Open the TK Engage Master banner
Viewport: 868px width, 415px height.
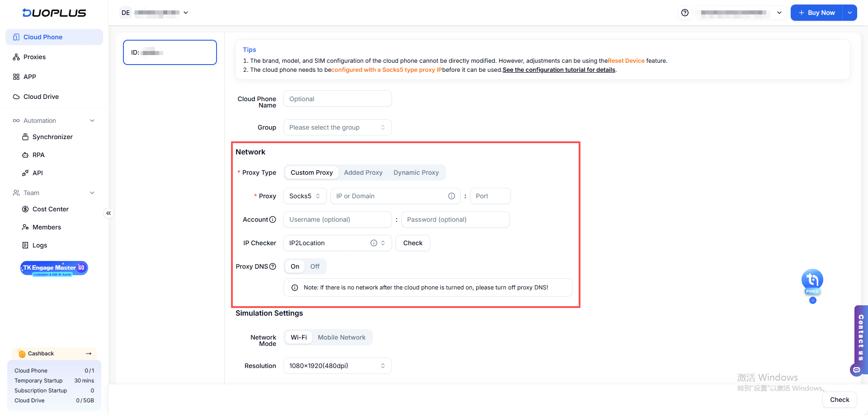point(54,268)
